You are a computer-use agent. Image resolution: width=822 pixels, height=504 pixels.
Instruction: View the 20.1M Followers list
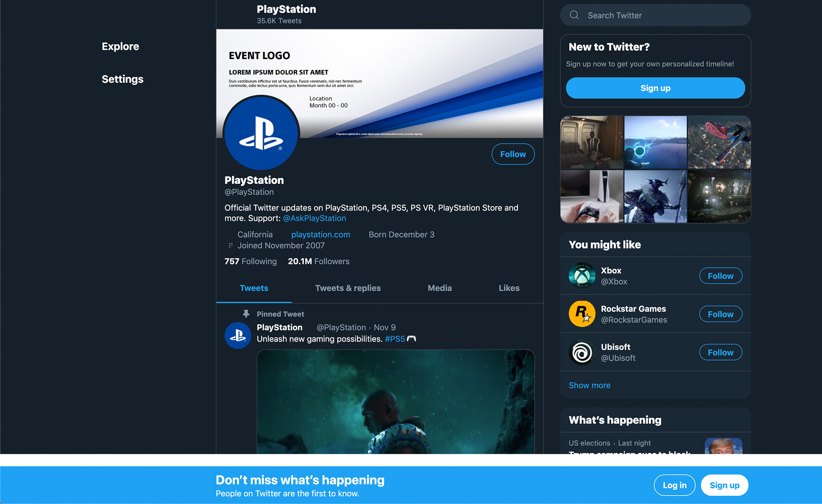pyautogui.click(x=319, y=261)
